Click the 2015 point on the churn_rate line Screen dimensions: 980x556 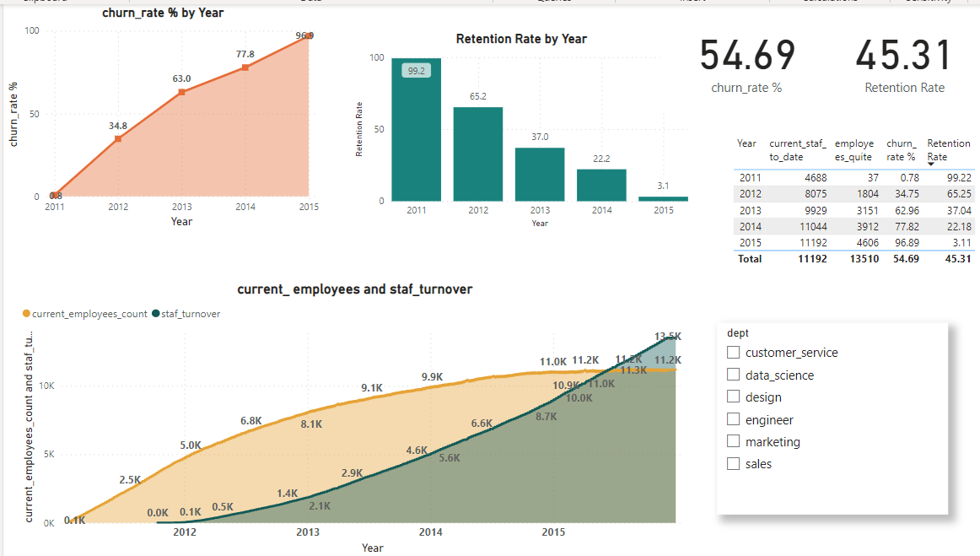click(309, 35)
